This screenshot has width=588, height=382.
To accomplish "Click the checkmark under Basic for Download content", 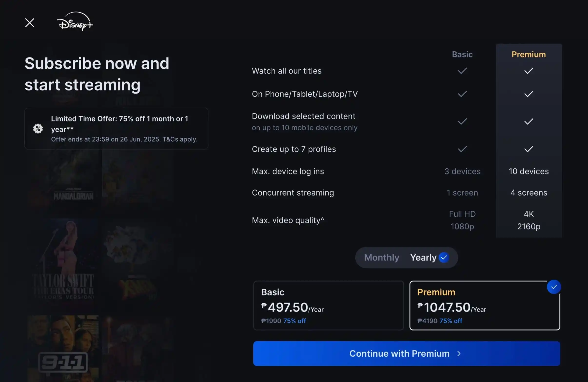I will click(x=462, y=121).
